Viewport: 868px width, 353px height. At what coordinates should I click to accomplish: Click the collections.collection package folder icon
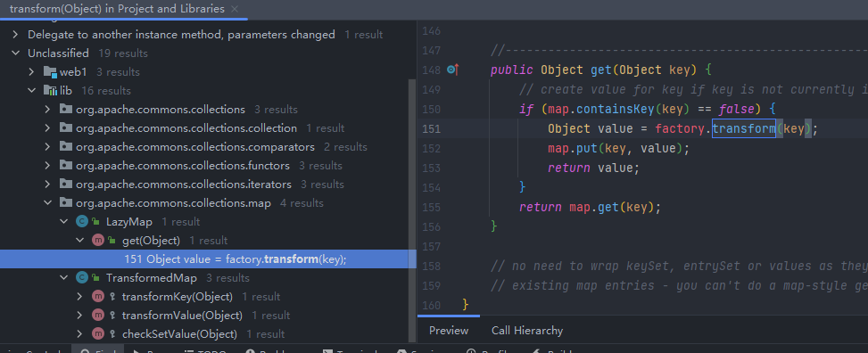point(66,128)
